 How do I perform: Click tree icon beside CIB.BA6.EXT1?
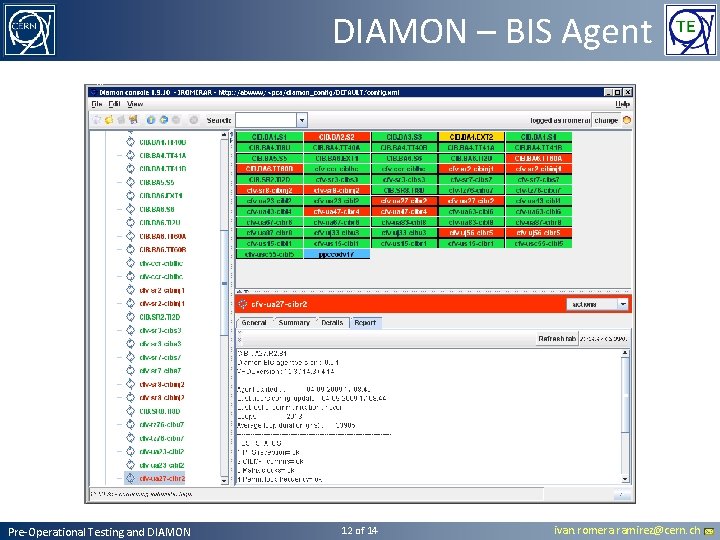click(130, 195)
